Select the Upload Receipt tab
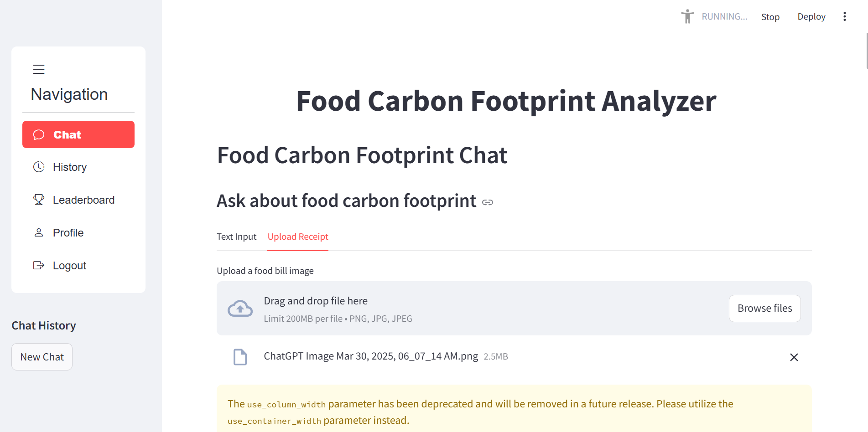The height and width of the screenshot is (432, 868). 298,237
